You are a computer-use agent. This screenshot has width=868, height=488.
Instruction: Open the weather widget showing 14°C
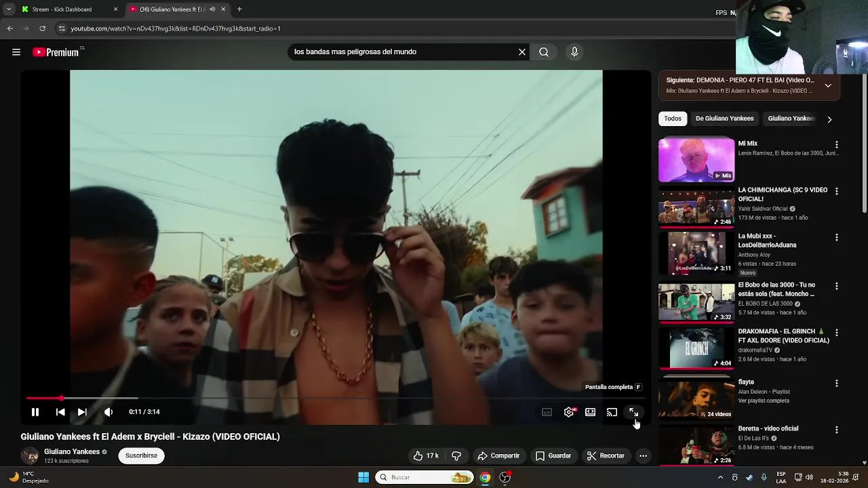pos(28,477)
